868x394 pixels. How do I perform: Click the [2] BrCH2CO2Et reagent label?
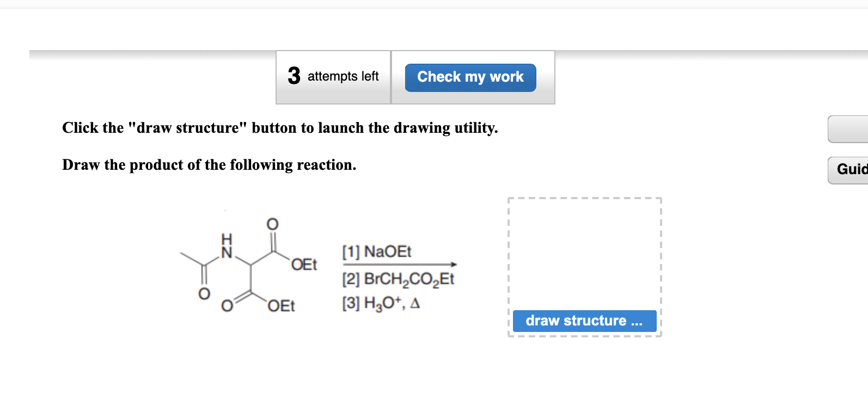click(x=399, y=279)
